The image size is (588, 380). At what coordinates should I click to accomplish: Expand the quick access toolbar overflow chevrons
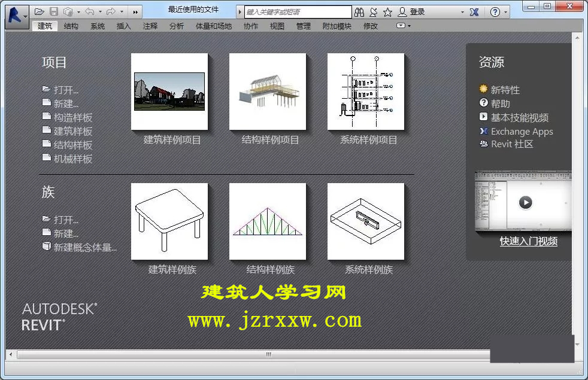tap(135, 12)
